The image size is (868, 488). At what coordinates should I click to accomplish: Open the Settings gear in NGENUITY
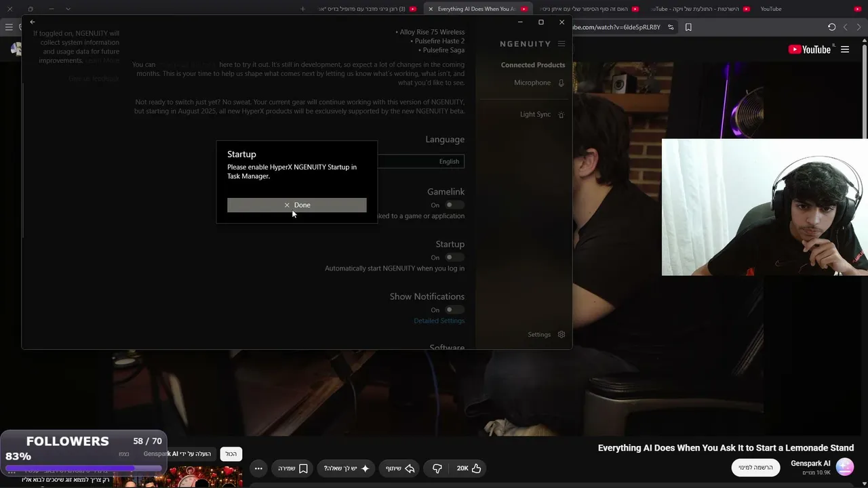[x=561, y=335]
